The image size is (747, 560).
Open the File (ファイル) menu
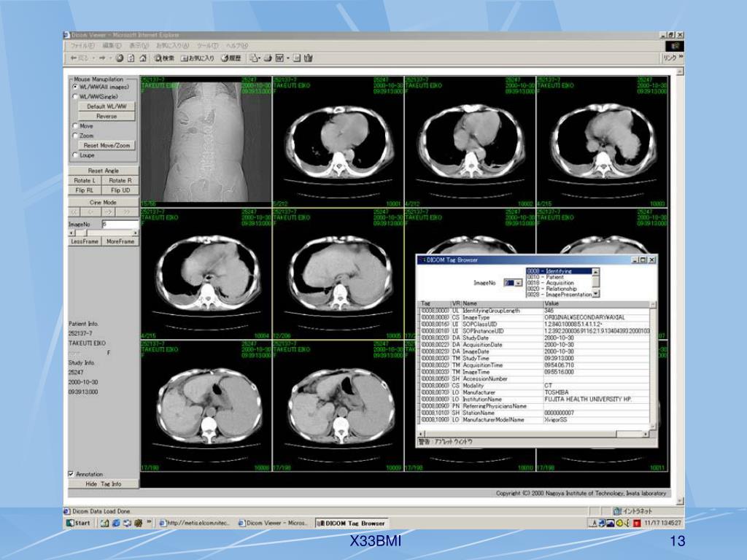(82, 46)
